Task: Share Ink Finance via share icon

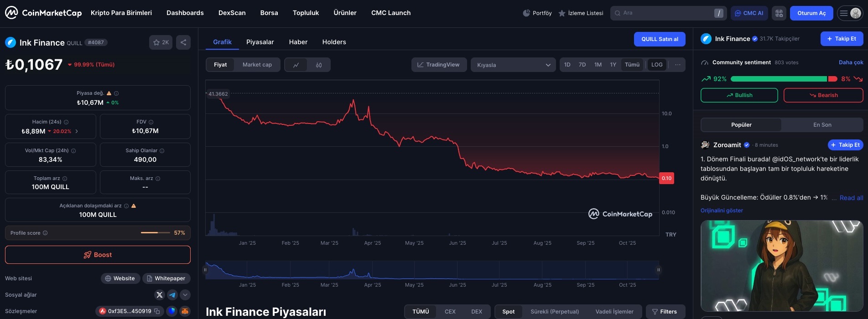Action: tap(183, 42)
